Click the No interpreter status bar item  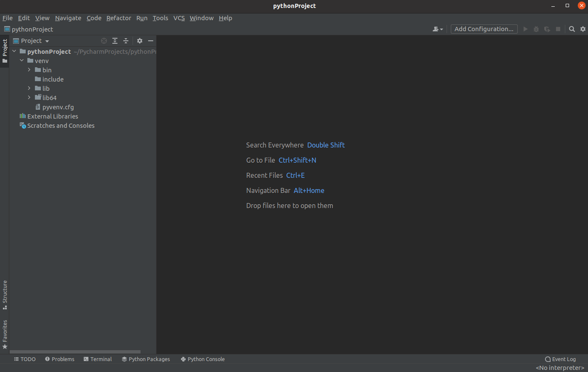(x=560, y=367)
